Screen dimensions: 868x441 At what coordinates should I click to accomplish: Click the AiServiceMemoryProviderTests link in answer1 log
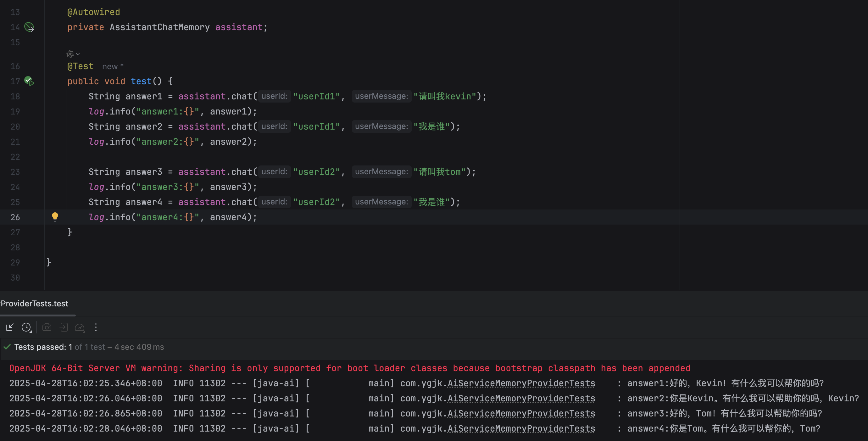pyautogui.click(x=521, y=383)
